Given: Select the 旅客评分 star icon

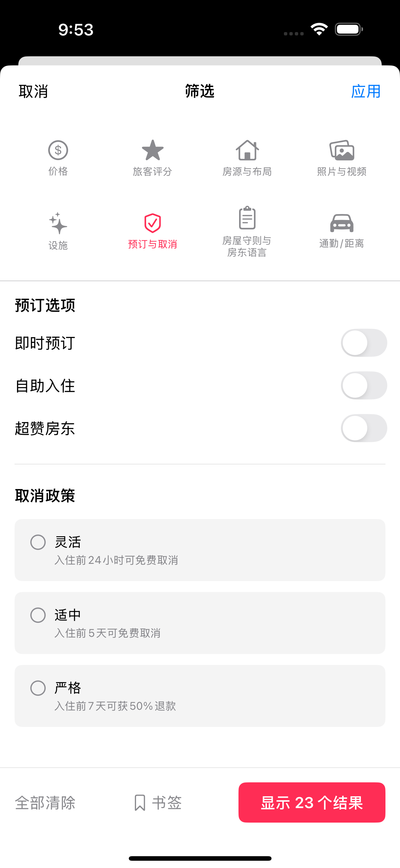Looking at the screenshot, I should [x=152, y=150].
